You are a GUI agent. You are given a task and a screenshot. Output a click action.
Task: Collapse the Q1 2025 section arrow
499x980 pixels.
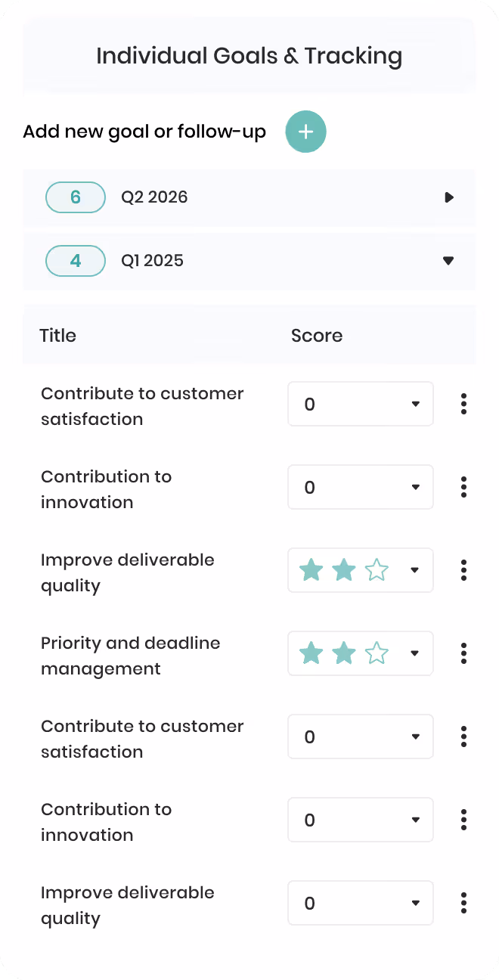448,261
